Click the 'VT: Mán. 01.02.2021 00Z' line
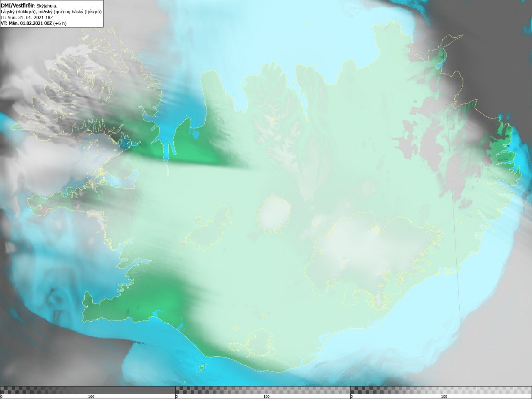 pos(27,23)
